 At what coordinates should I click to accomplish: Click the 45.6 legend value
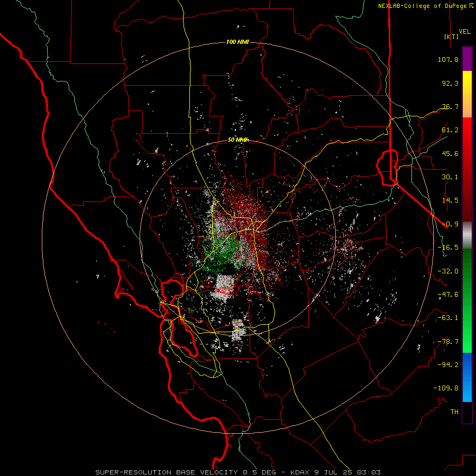point(450,153)
